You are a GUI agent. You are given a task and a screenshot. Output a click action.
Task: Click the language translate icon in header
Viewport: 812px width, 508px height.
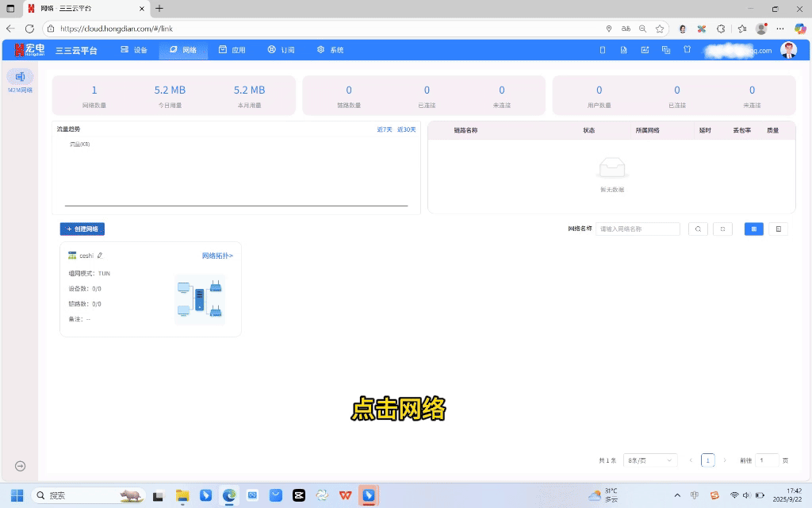666,50
